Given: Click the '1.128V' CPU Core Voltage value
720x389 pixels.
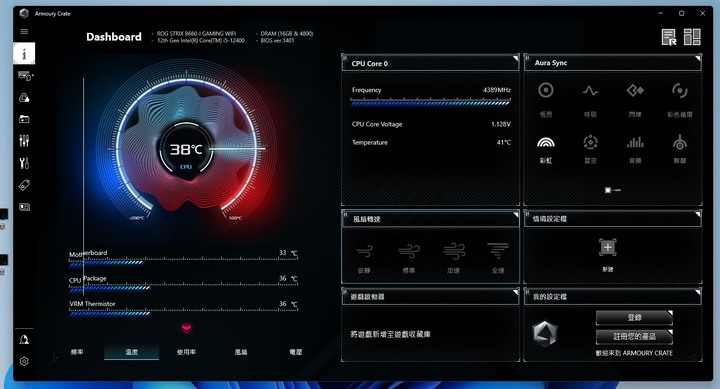Looking at the screenshot, I should pos(501,124).
